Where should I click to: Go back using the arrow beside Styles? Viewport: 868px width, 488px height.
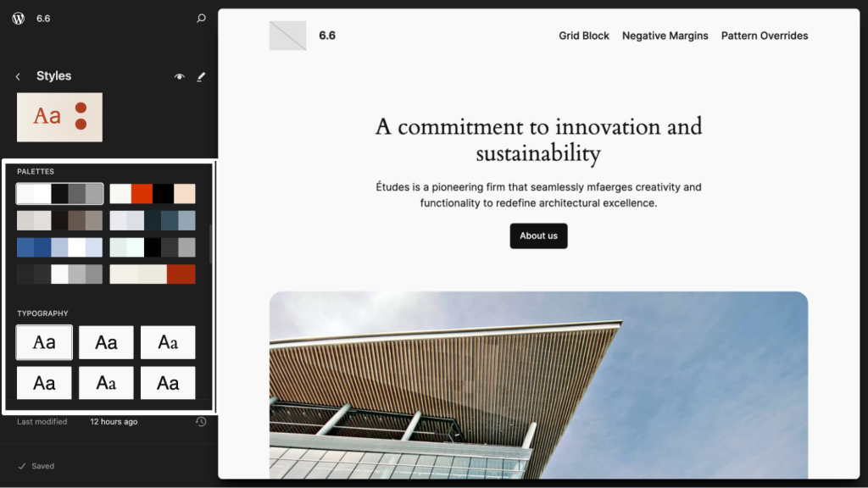[x=18, y=76]
